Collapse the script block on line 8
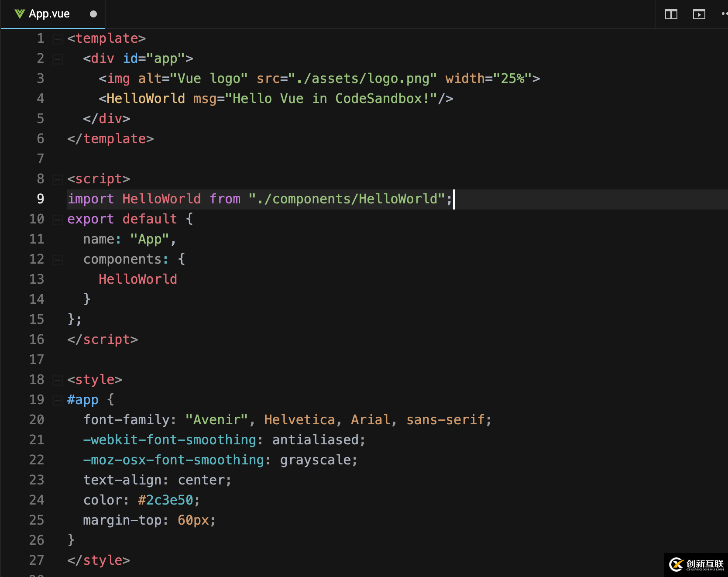This screenshot has height=577, width=728. [57, 180]
